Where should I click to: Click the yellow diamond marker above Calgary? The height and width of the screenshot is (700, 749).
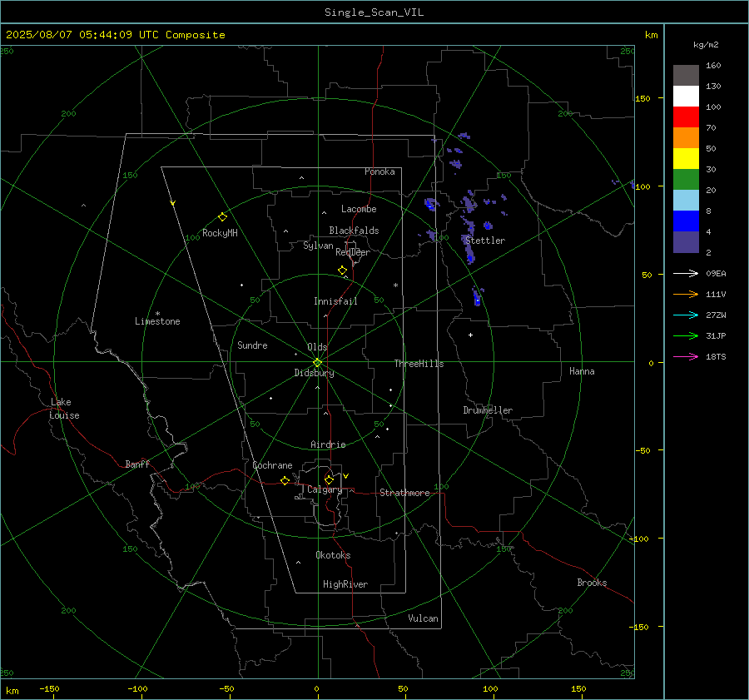(x=329, y=479)
